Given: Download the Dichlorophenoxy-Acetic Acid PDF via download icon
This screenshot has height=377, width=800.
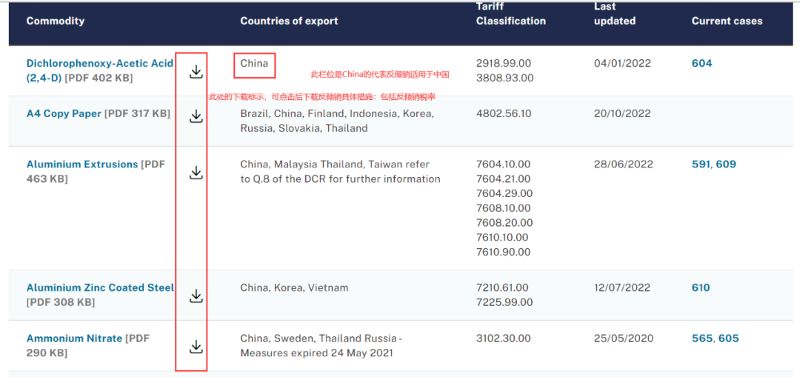Looking at the screenshot, I should (196, 72).
